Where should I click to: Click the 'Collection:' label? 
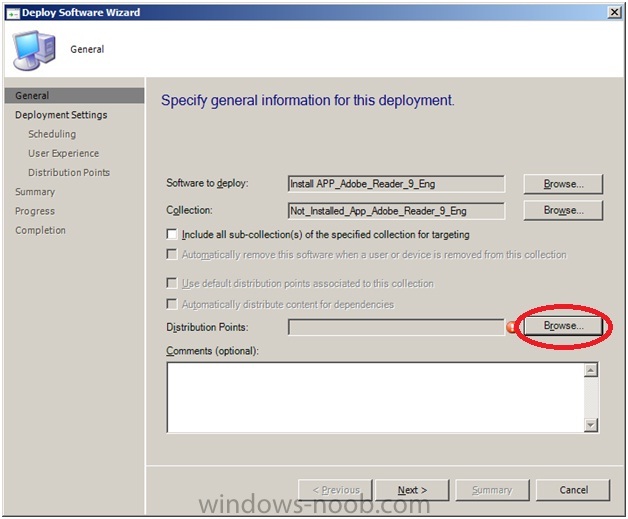189,210
